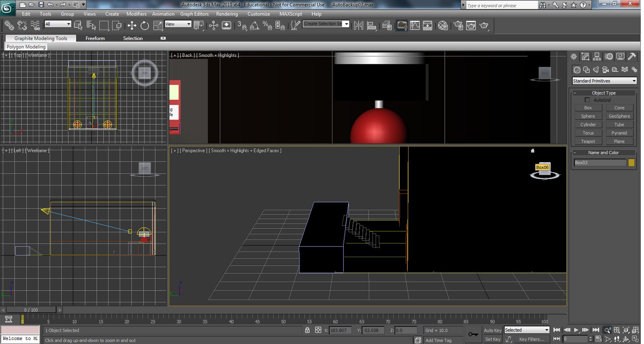Image resolution: width=644 pixels, height=344 pixels.
Task: Select the Move tool in main toolbar
Action: click(132, 26)
